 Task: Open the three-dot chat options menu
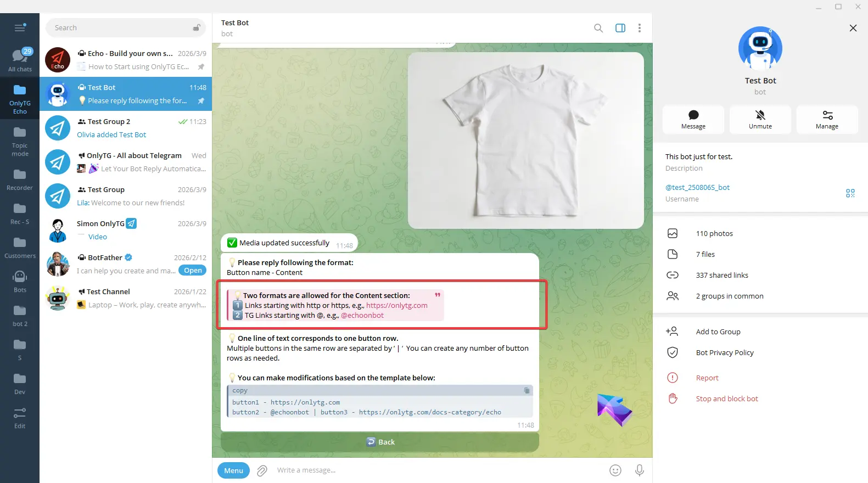click(x=639, y=28)
